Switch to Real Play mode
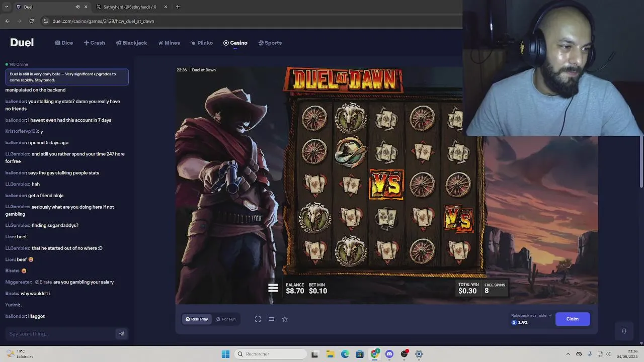Screen dimensions: 644x362 point(197,319)
